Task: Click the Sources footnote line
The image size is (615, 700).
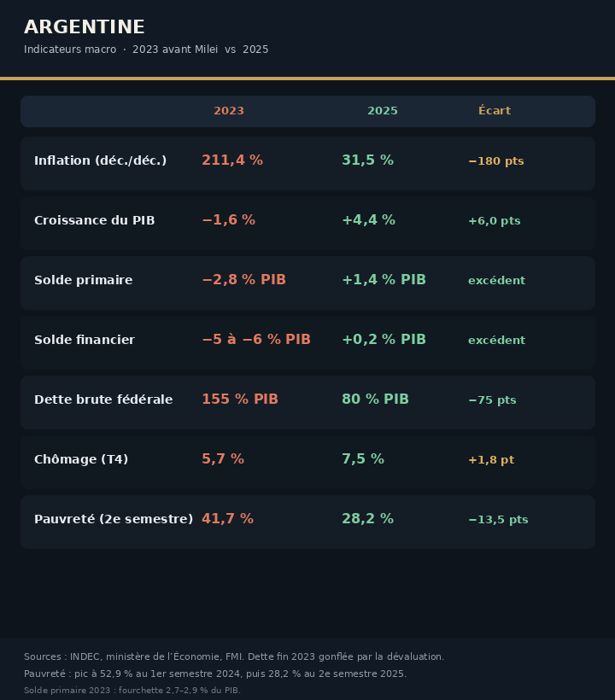Action: pos(234,656)
